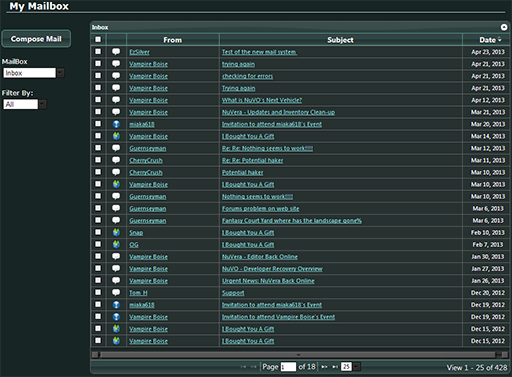
Task: Click message icon for 'Potential baker' Mar 10 row
Action: (x=116, y=172)
